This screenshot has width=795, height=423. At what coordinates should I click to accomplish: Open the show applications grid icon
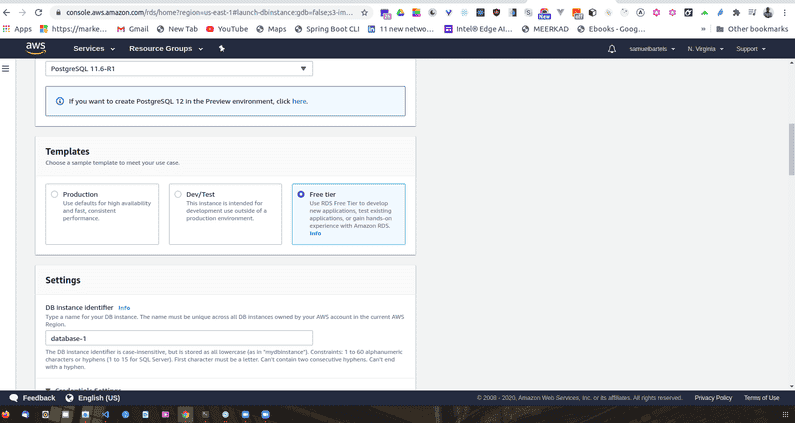785,414
